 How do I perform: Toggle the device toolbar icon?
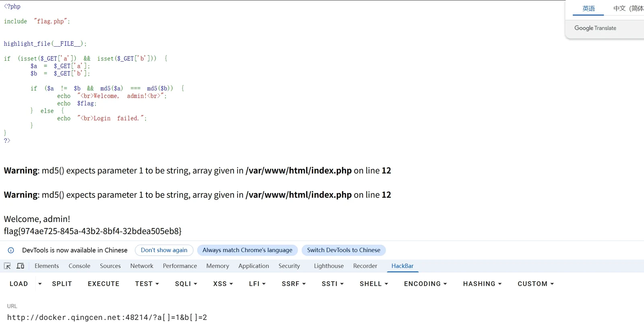[21, 266]
